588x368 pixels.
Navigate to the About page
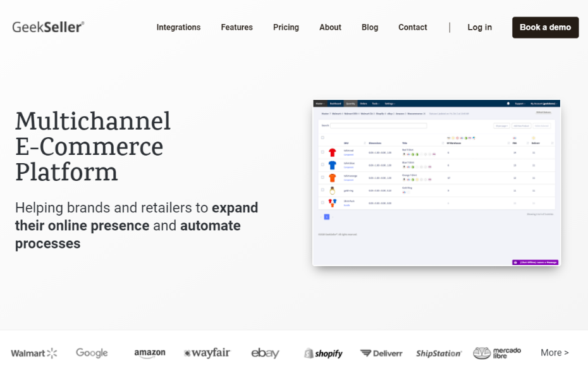click(x=330, y=27)
